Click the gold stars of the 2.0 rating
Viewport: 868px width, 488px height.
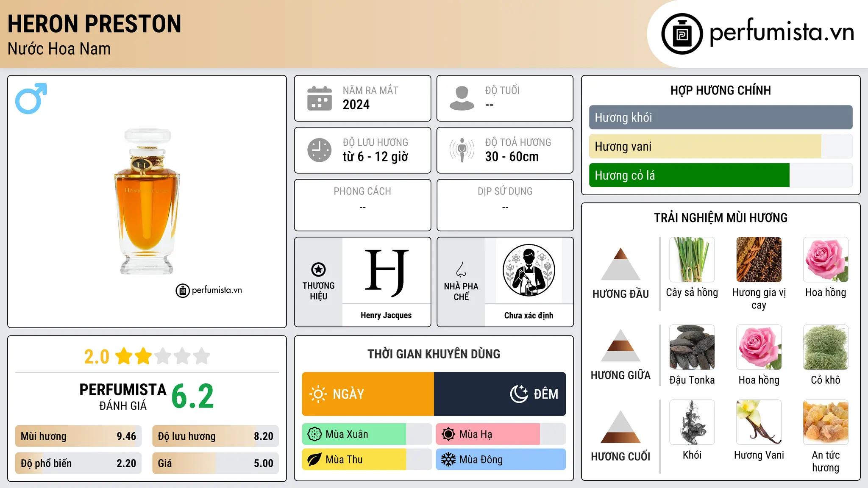[x=134, y=356]
